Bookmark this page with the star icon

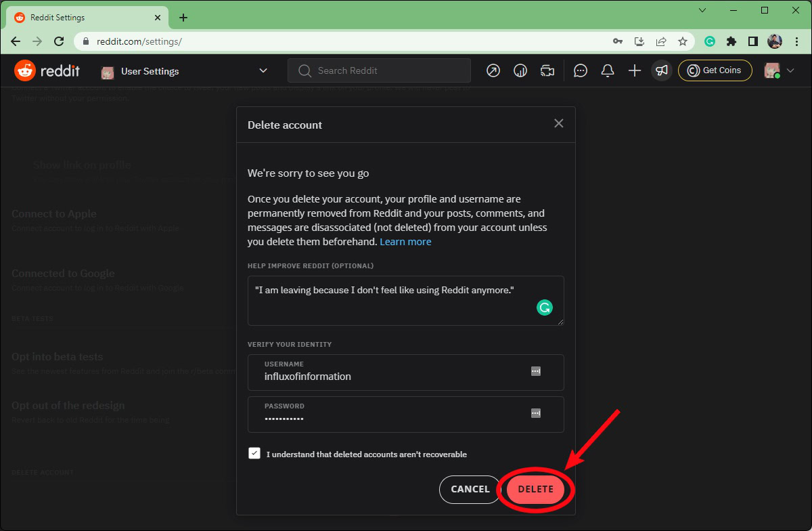[683, 41]
